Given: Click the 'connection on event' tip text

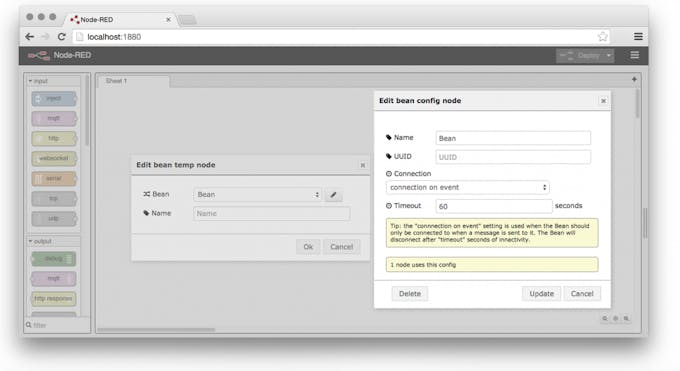Looking at the screenshot, I should pyautogui.click(x=492, y=233).
